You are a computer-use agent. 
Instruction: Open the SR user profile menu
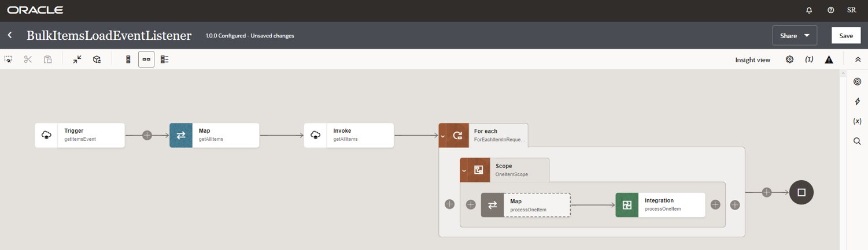(x=852, y=10)
